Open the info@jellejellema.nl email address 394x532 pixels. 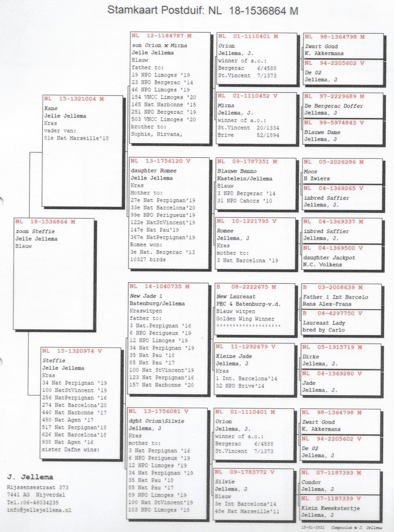pos(39,510)
